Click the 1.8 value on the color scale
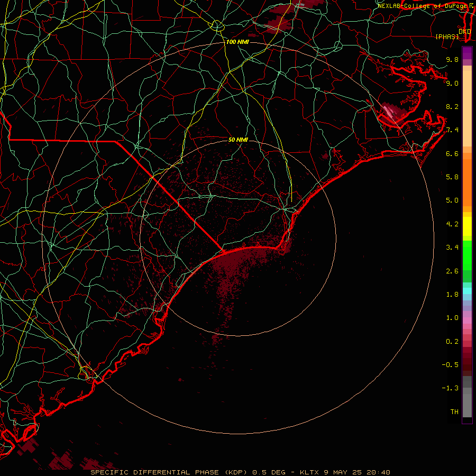 452,295
